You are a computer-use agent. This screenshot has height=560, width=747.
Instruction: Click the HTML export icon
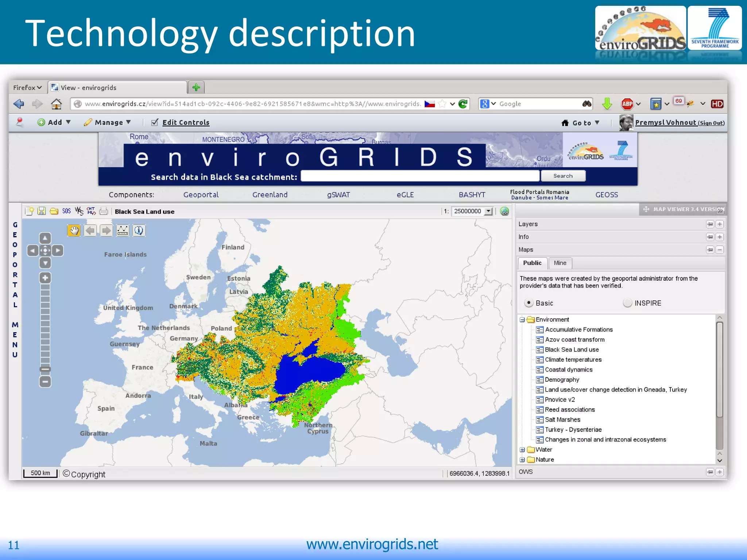click(91, 211)
